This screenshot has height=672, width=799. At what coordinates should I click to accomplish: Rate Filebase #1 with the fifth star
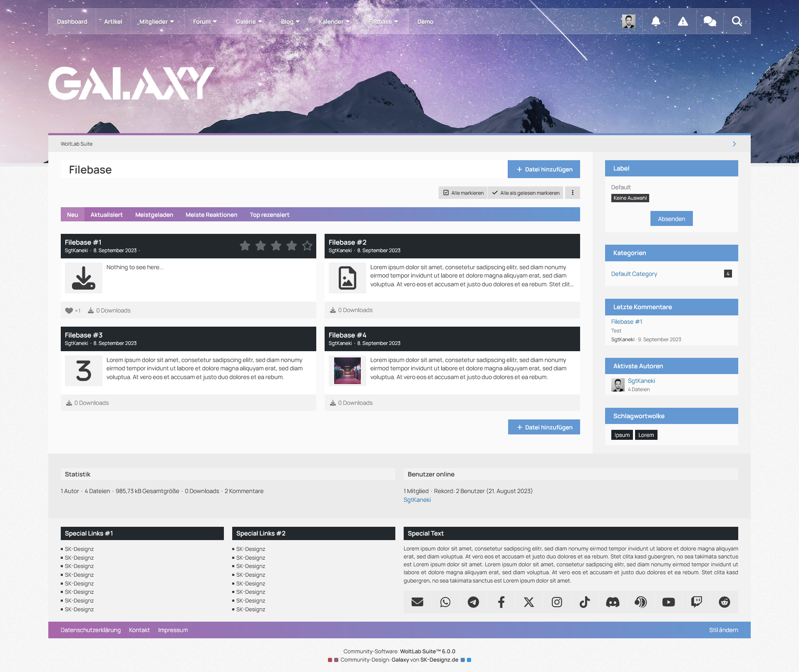pyautogui.click(x=307, y=246)
